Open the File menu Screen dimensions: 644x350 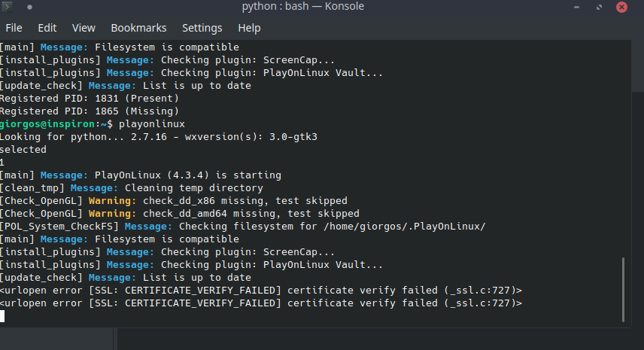(x=14, y=28)
